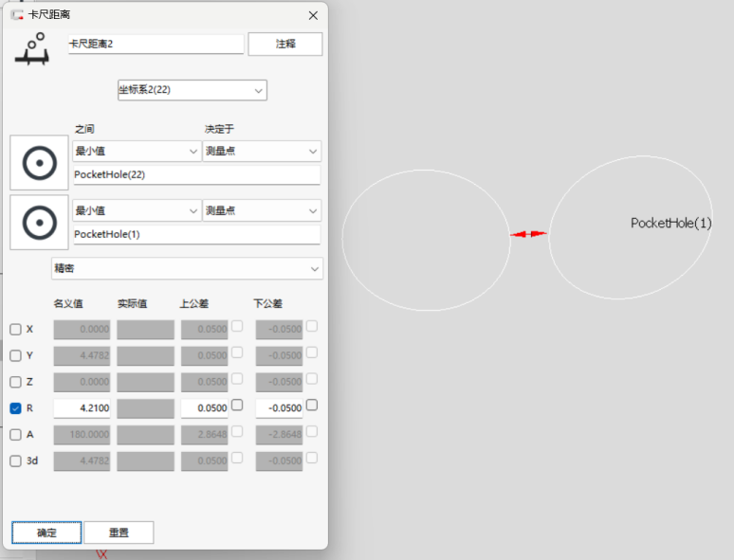This screenshot has width=734, height=560.
Task: Click the 卡尺距离2 name field
Action: (x=156, y=45)
